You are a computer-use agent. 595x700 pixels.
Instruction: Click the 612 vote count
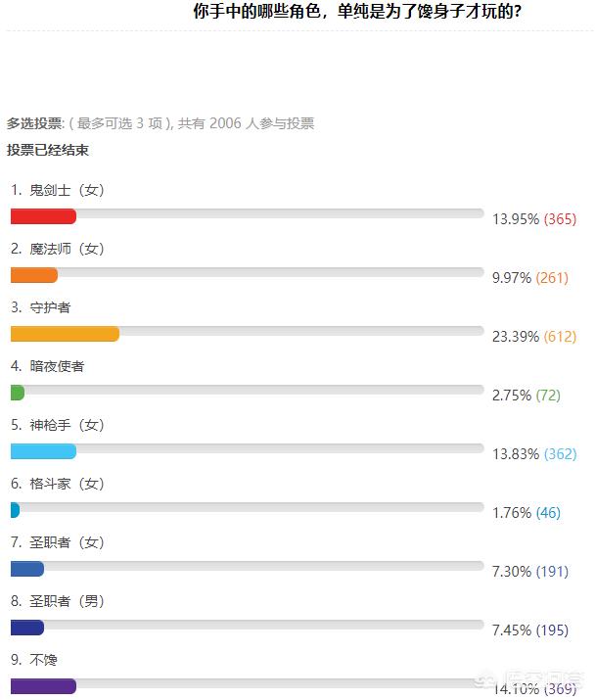[560, 337]
